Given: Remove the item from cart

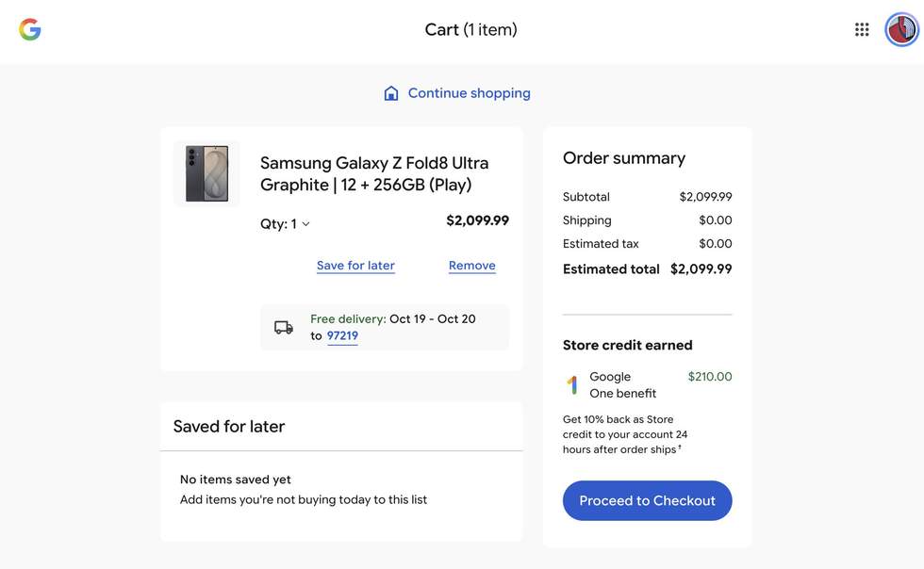Looking at the screenshot, I should point(472,266).
